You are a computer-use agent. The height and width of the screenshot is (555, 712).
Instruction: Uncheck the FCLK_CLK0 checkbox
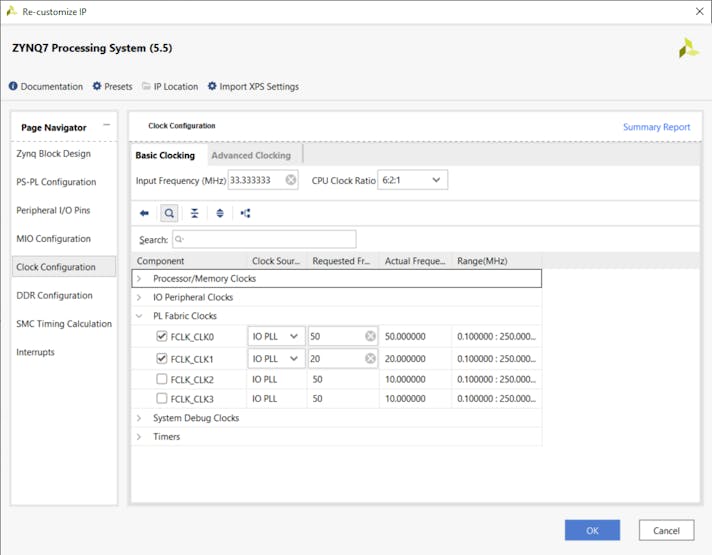tap(162, 336)
